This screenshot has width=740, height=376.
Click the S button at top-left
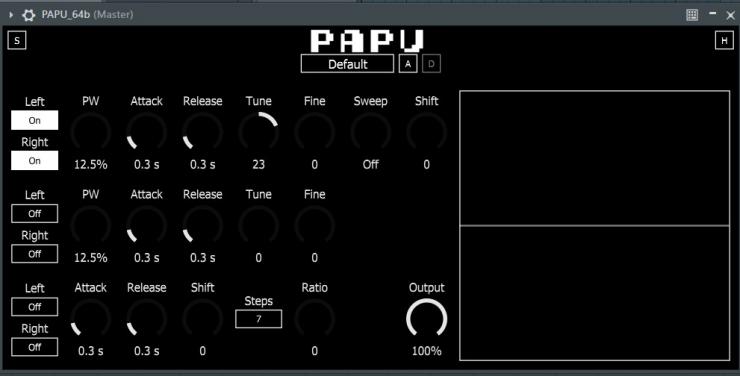17,41
